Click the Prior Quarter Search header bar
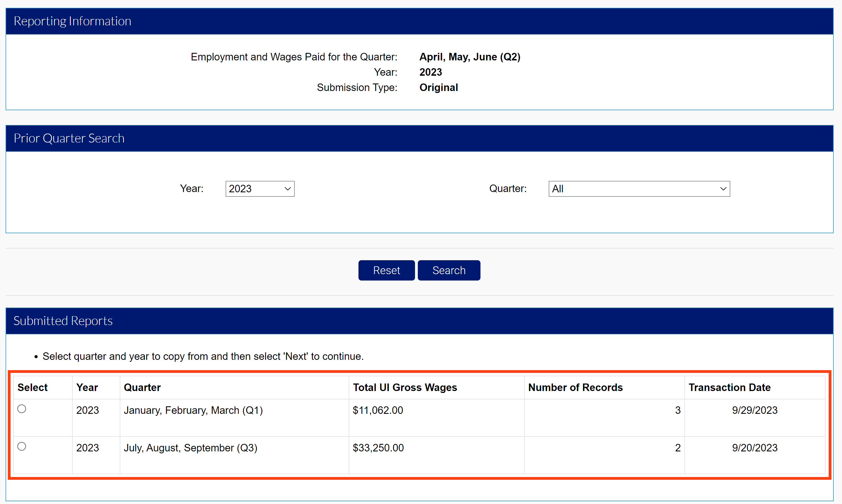This screenshot has width=842, height=504. (69, 138)
